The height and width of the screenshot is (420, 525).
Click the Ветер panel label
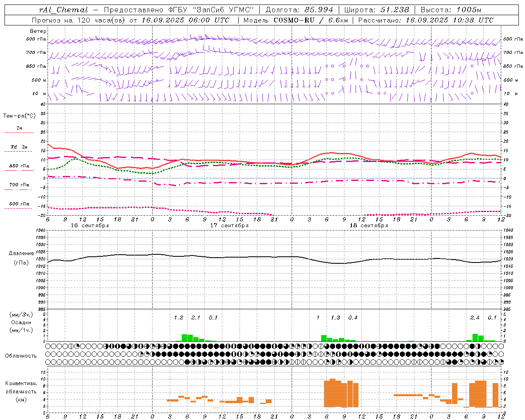tap(38, 31)
